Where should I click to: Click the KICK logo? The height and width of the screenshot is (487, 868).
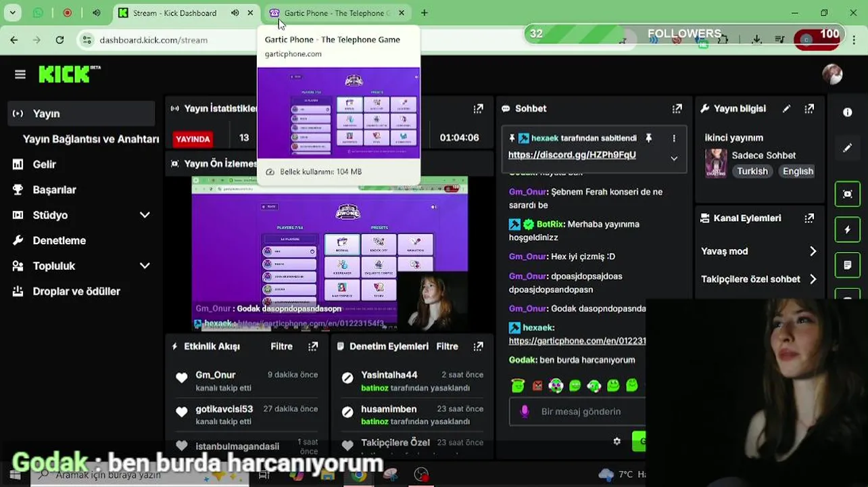point(69,74)
